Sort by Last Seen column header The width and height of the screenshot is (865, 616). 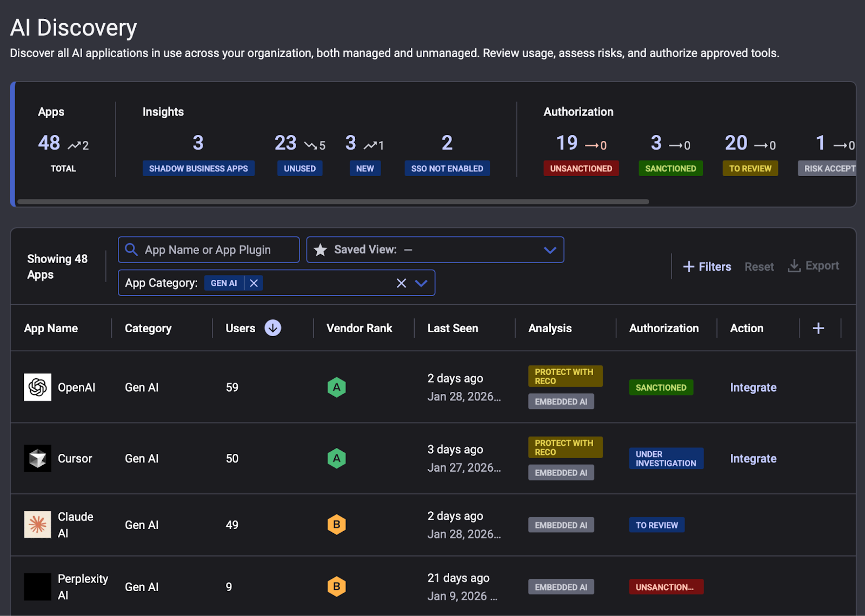point(453,329)
